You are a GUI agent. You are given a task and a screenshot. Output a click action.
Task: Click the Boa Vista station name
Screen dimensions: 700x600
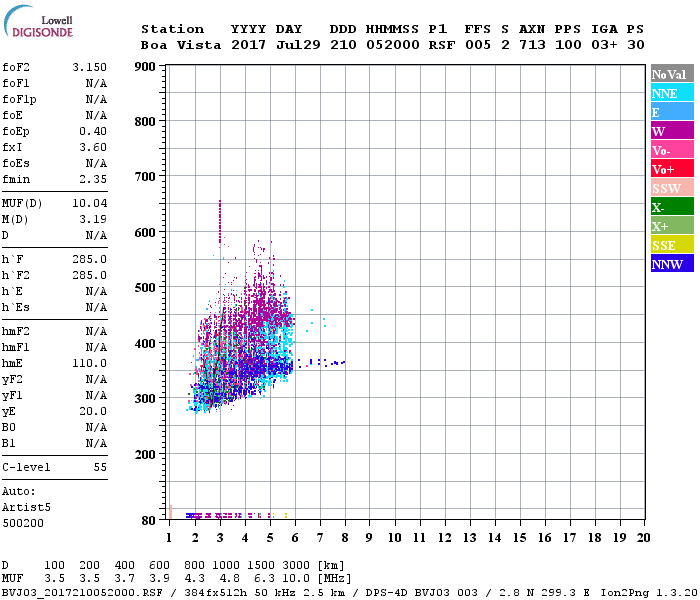tap(181, 45)
